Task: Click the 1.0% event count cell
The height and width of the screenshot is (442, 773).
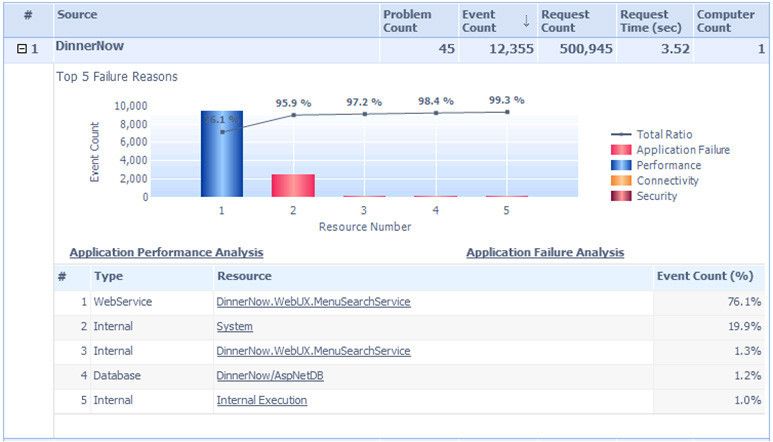Action: pos(708,400)
